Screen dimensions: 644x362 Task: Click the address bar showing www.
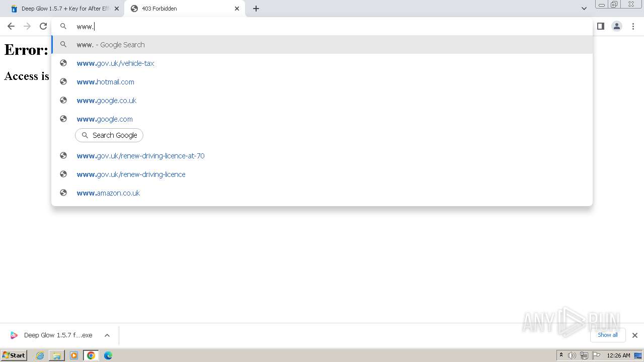tap(322, 26)
